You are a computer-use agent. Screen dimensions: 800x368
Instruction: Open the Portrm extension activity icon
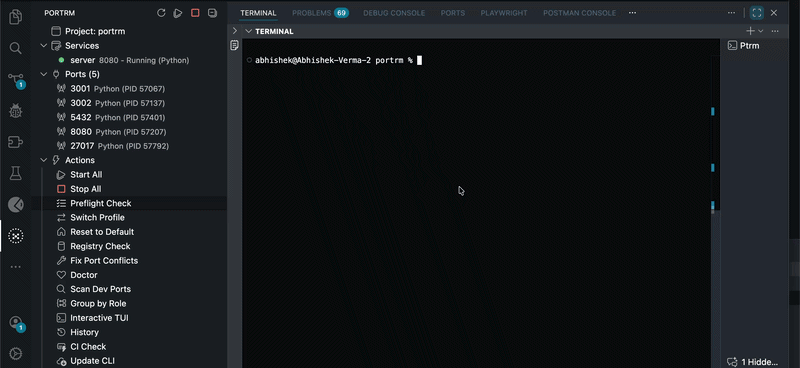[x=16, y=236]
